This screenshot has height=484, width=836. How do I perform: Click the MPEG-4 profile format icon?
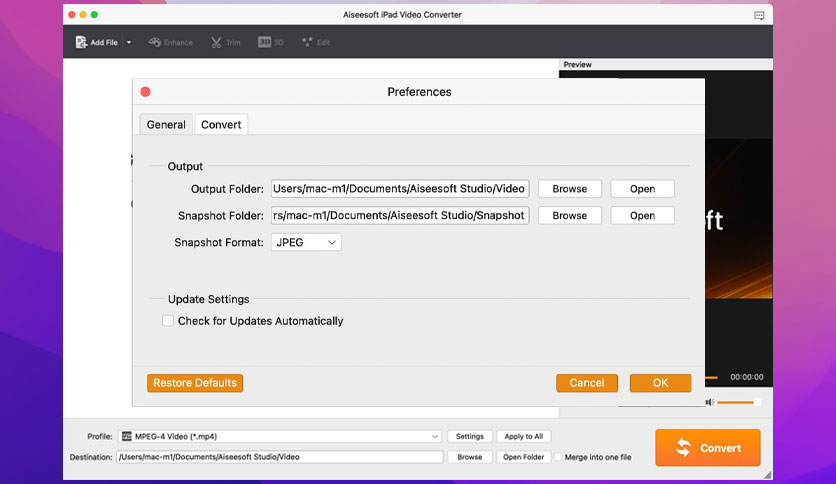pos(126,436)
